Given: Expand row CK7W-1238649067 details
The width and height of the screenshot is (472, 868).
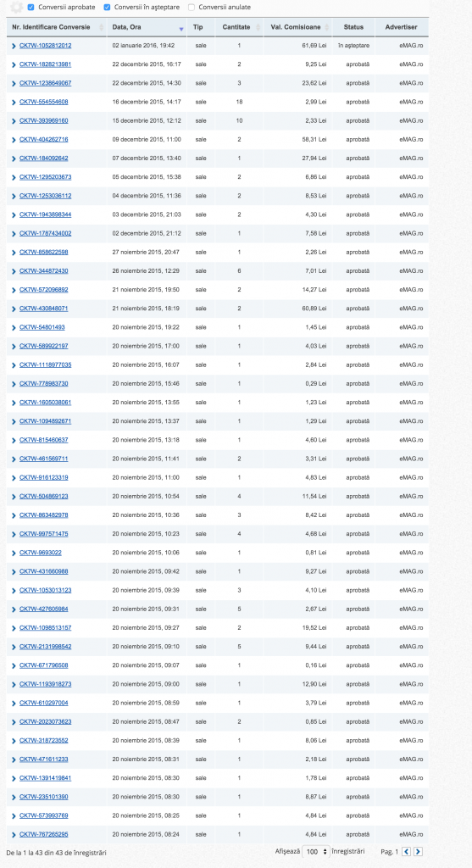Looking at the screenshot, I should tap(14, 83).
